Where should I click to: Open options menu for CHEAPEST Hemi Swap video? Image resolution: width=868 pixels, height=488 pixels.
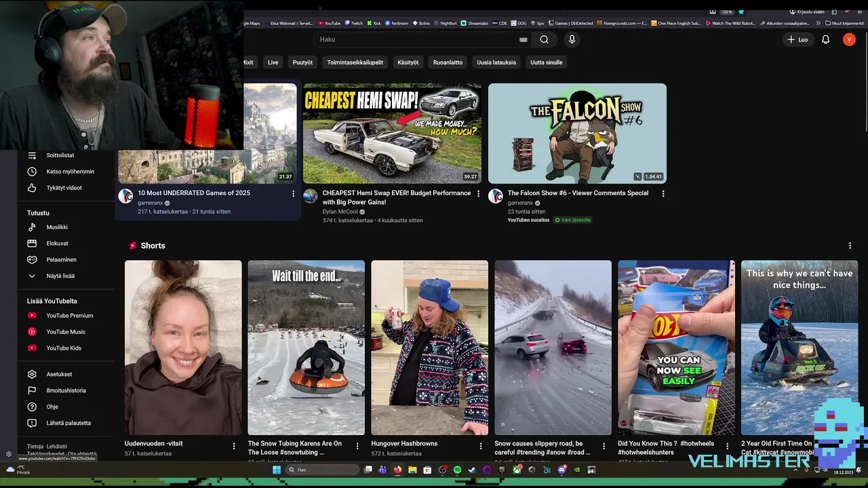point(478,194)
